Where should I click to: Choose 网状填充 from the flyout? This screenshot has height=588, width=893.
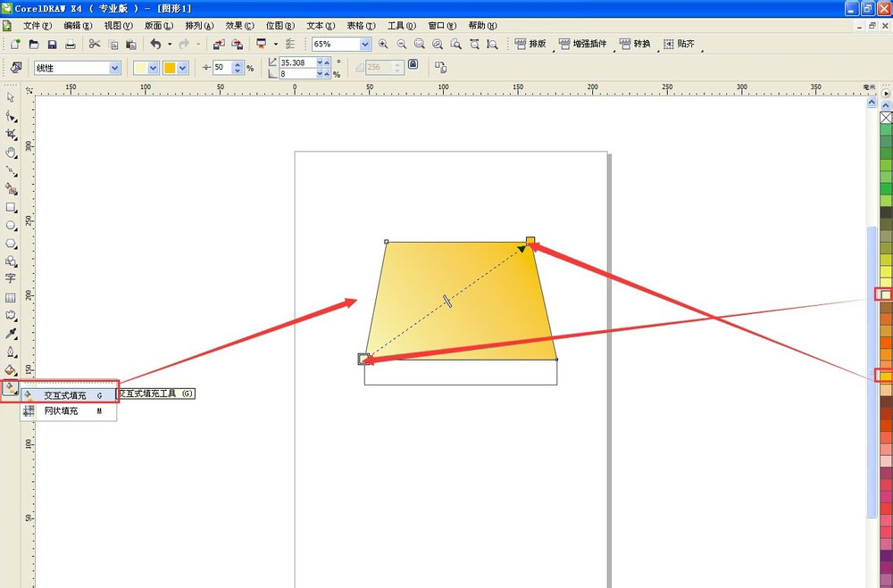coord(62,411)
